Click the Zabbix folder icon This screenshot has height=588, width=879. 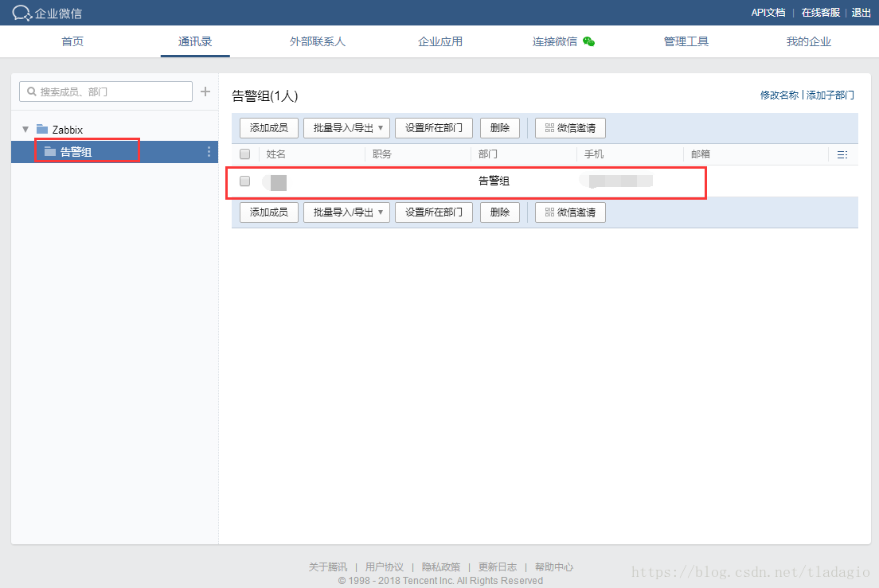42,129
